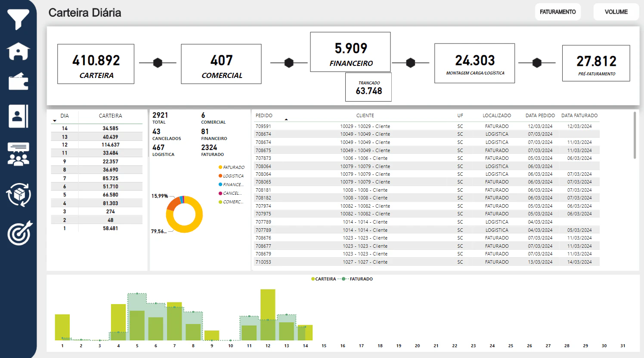
Task: Click the 14/03/2024 invoice date cell
Action: (579, 262)
